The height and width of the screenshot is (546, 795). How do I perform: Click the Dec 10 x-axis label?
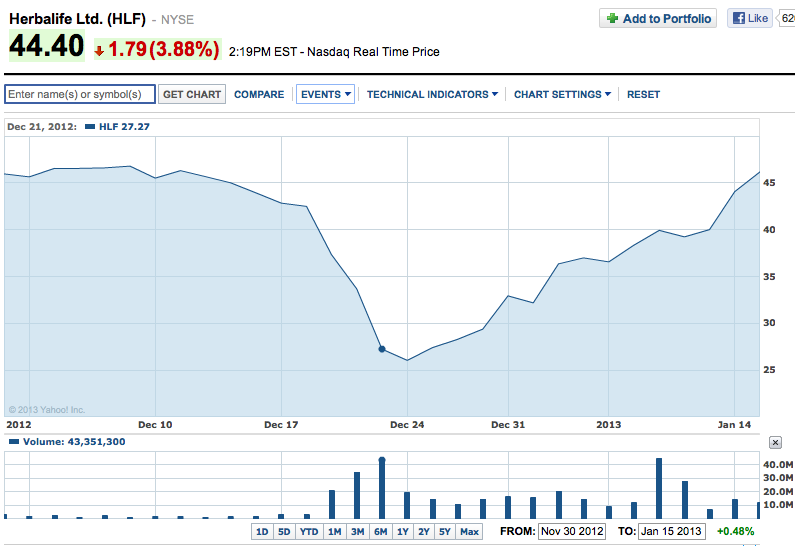coord(155,425)
